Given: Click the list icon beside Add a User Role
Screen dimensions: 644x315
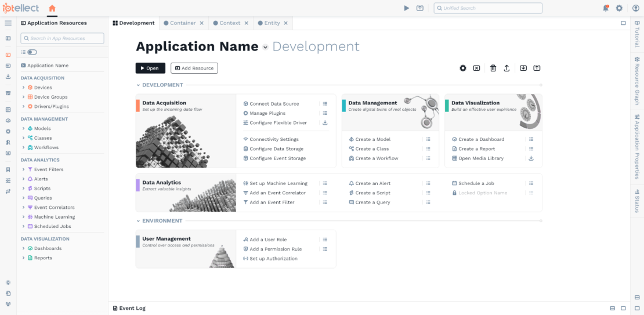Looking at the screenshot, I should (x=325, y=240).
